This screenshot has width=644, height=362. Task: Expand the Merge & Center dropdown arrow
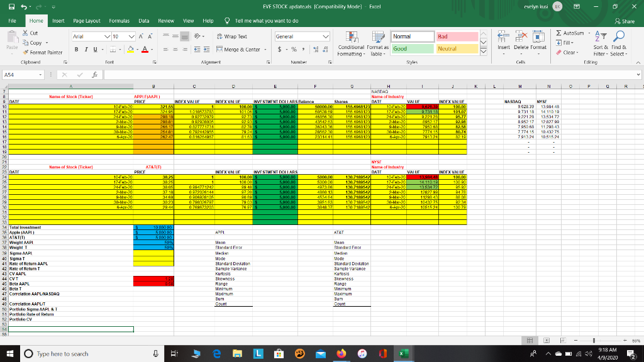click(265, 50)
